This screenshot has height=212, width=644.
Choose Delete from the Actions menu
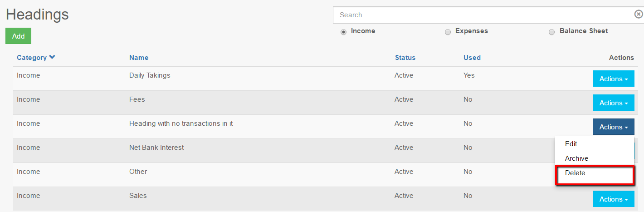(x=575, y=173)
